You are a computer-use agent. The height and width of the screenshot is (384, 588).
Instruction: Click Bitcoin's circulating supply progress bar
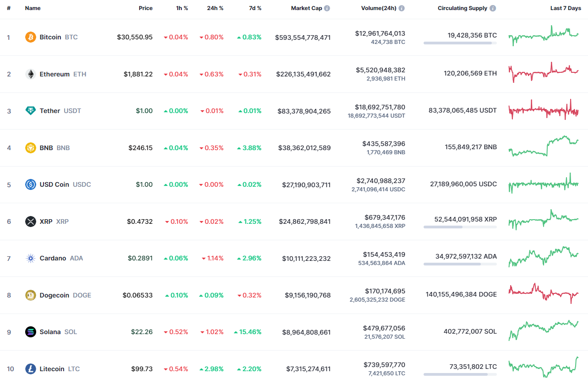coord(460,43)
